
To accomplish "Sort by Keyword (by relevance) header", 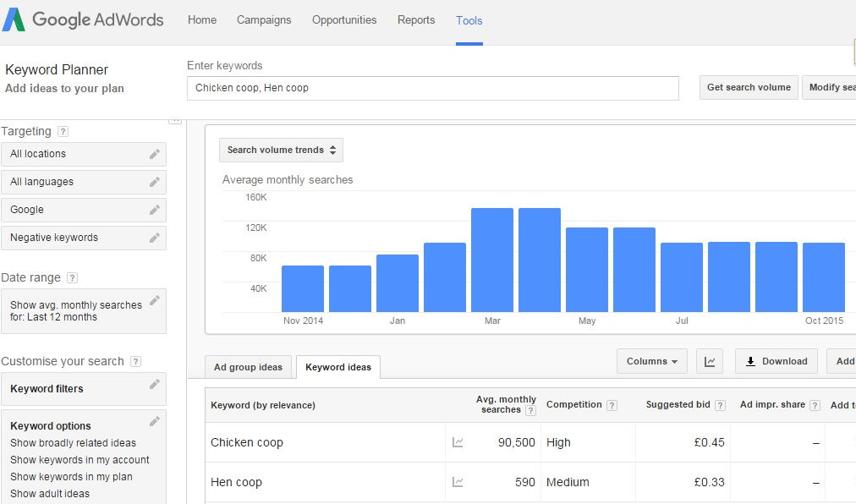I will 262,405.
